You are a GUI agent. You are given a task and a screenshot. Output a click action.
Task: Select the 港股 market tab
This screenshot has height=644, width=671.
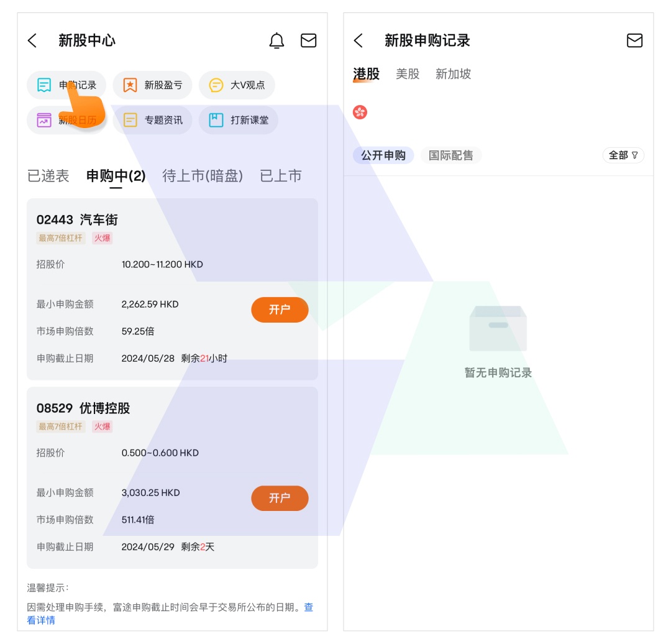tap(367, 73)
